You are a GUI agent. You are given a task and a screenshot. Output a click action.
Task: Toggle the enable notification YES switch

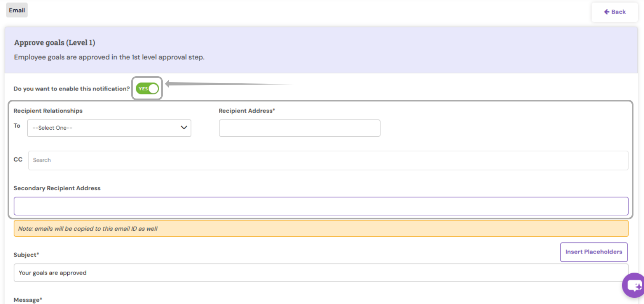tap(147, 88)
